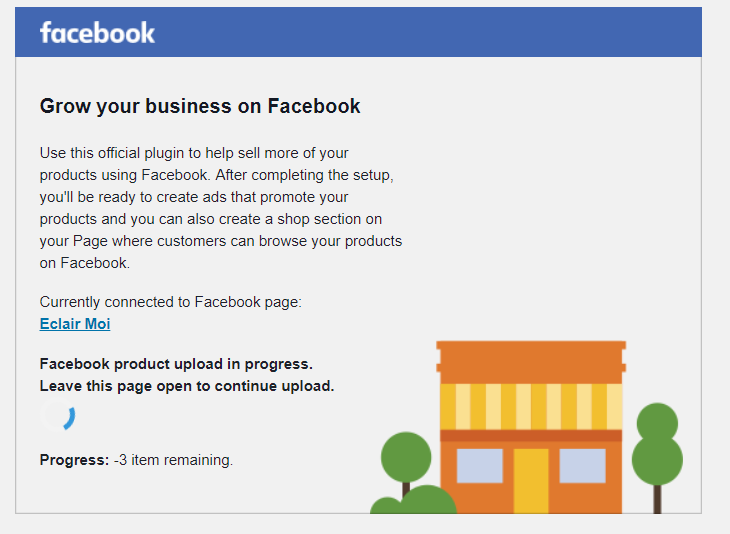Click the Currently connected to Facebook page label
Image resolution: width=730 pixels, height=534 pixels.
[170, 302]
